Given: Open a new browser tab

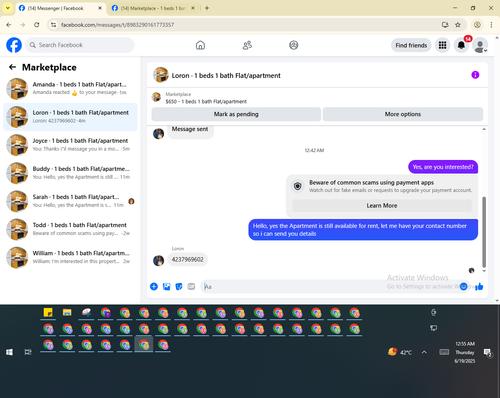Looking at the screenshot, I should [207, 8].
